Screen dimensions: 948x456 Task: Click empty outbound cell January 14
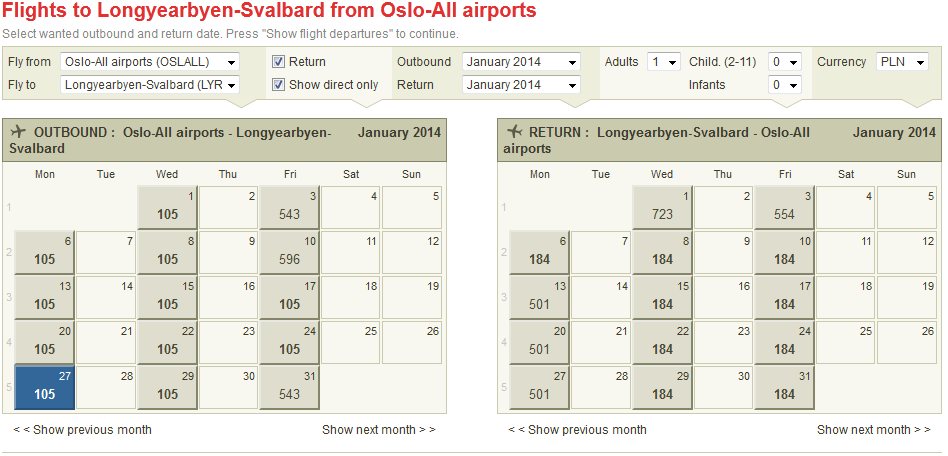click(106, 298)
